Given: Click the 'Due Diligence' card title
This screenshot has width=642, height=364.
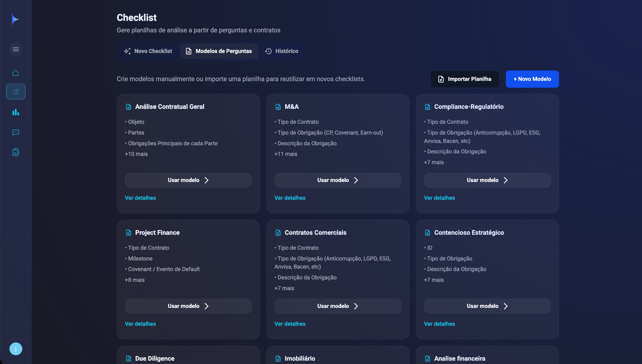Looking at the screenshot, I should coord(155,359).
